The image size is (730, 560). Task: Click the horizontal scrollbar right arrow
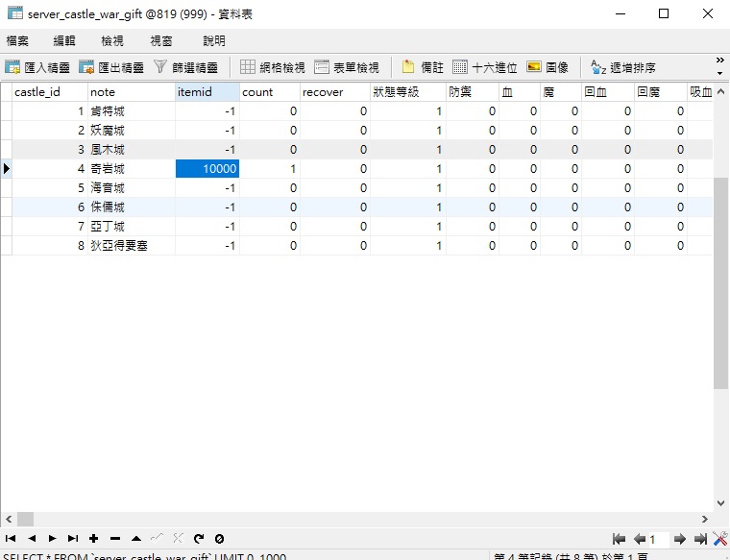704,519
